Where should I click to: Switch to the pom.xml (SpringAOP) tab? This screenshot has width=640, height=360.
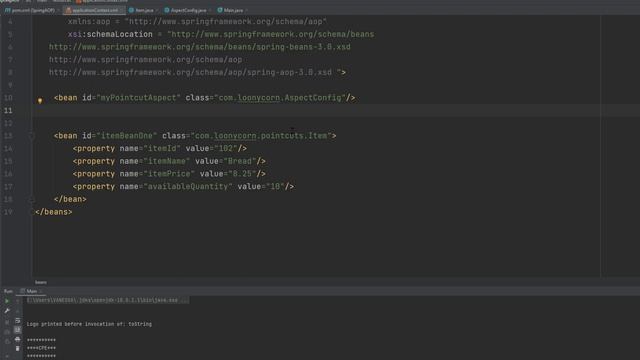32,10
